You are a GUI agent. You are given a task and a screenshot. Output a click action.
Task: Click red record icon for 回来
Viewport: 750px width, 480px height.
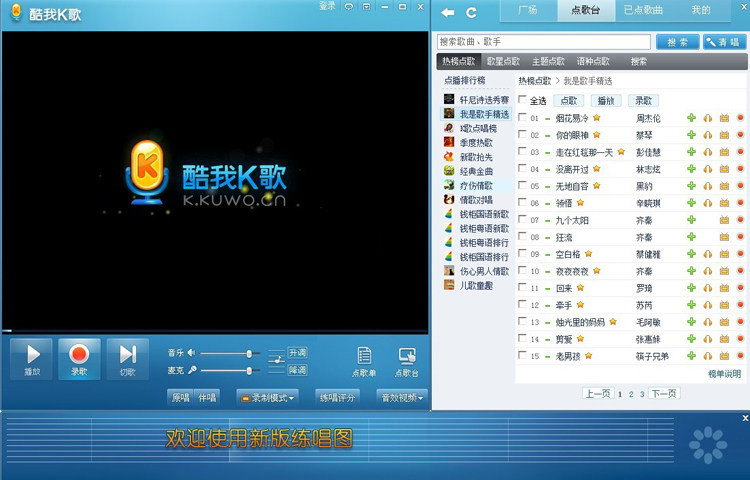tap(740, 288)
